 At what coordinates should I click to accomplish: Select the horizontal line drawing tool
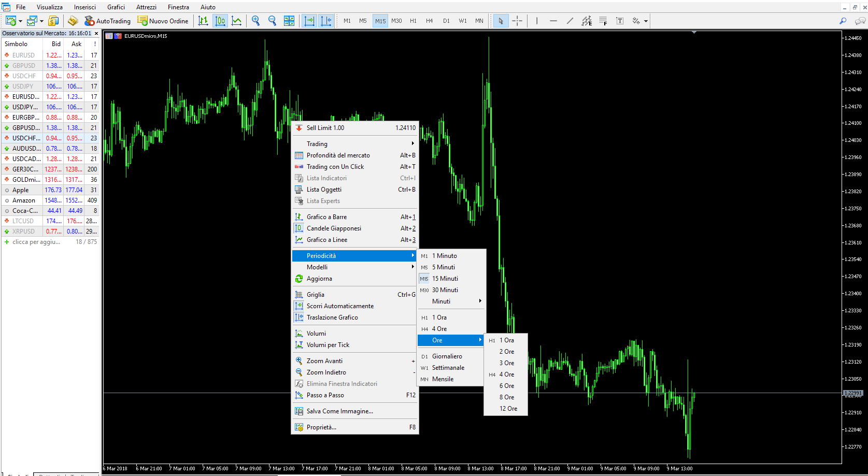tap(553, 21)
